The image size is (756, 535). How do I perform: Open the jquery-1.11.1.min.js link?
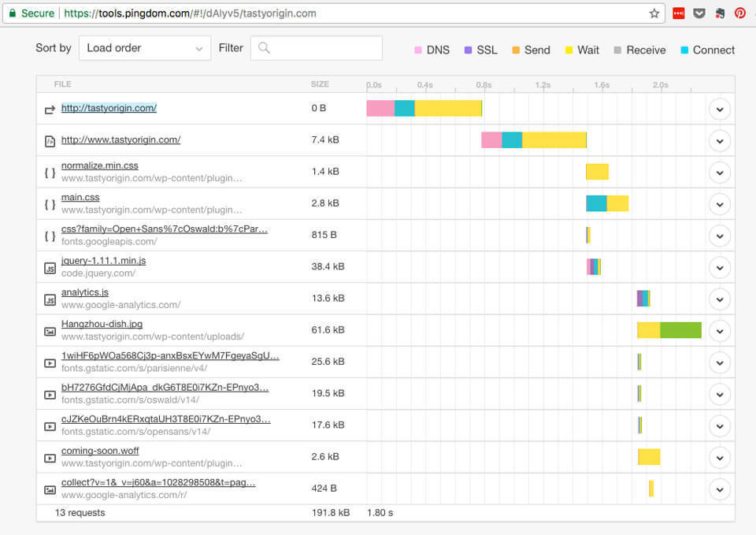click(104, 261)
